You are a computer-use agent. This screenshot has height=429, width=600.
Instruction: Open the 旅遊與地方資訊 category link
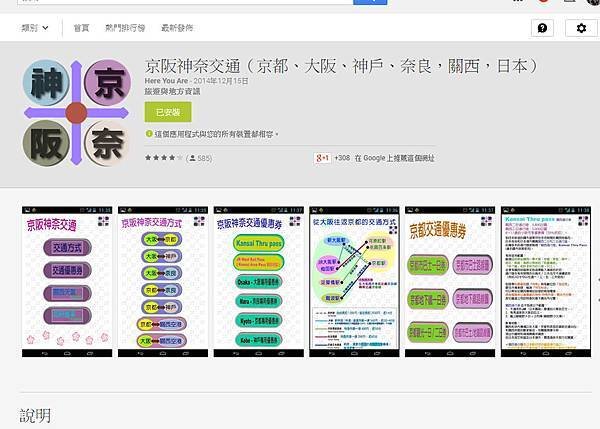click(x=172, y=91)
